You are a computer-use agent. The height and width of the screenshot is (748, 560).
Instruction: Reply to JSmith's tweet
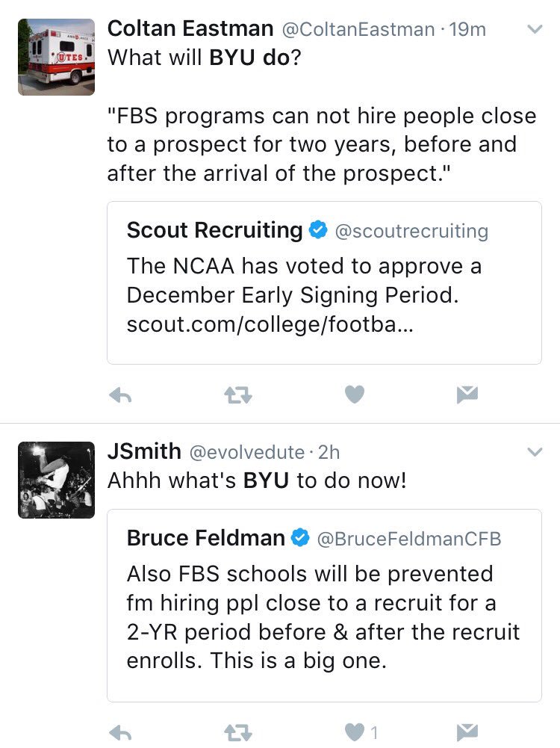(120, 732)
